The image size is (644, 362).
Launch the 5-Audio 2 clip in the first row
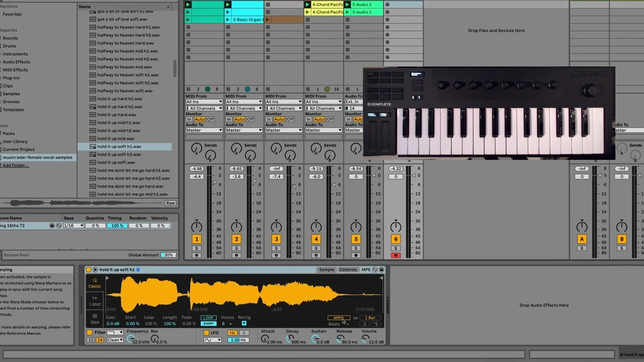tap(348, 5)
